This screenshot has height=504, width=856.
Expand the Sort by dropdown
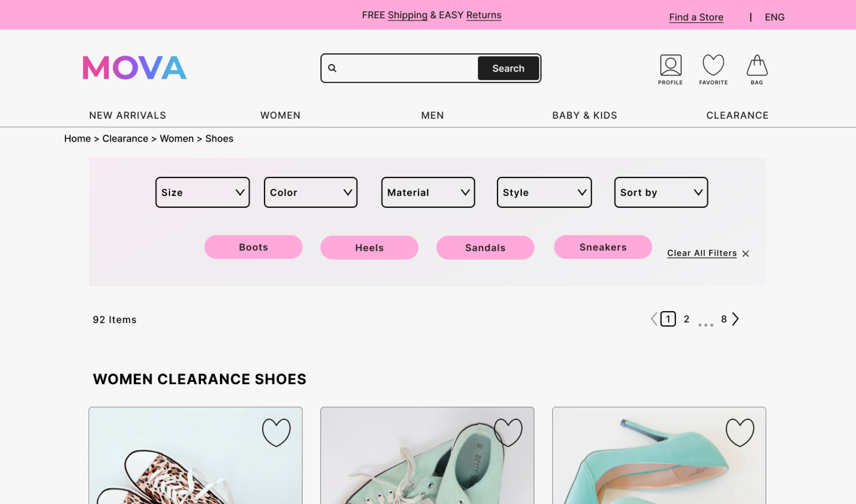(x=661, y=193)
